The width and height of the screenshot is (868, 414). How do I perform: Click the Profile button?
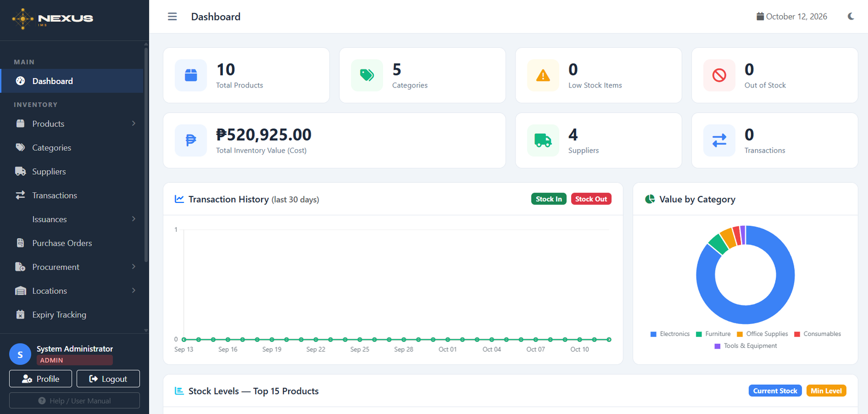click(41, 379)
